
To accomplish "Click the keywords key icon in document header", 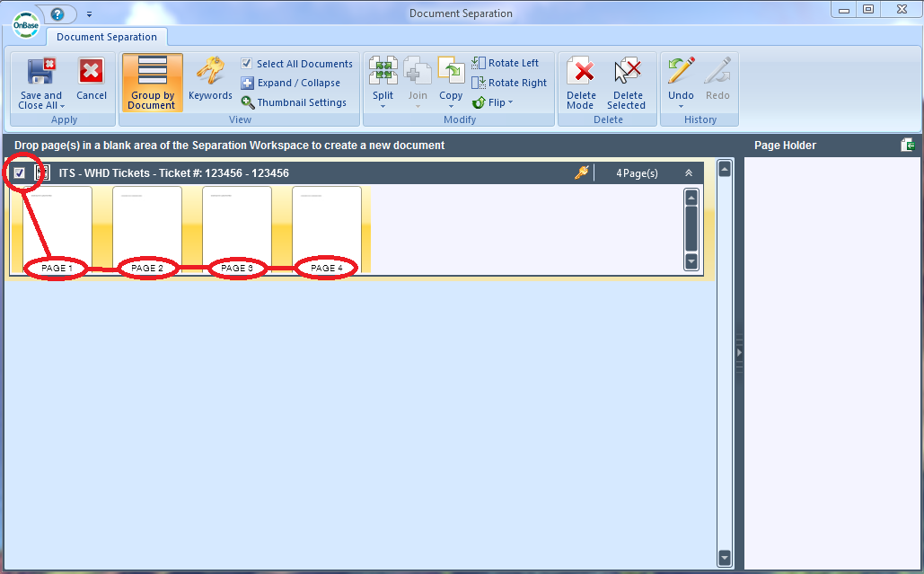I will [x=582, y=172].
